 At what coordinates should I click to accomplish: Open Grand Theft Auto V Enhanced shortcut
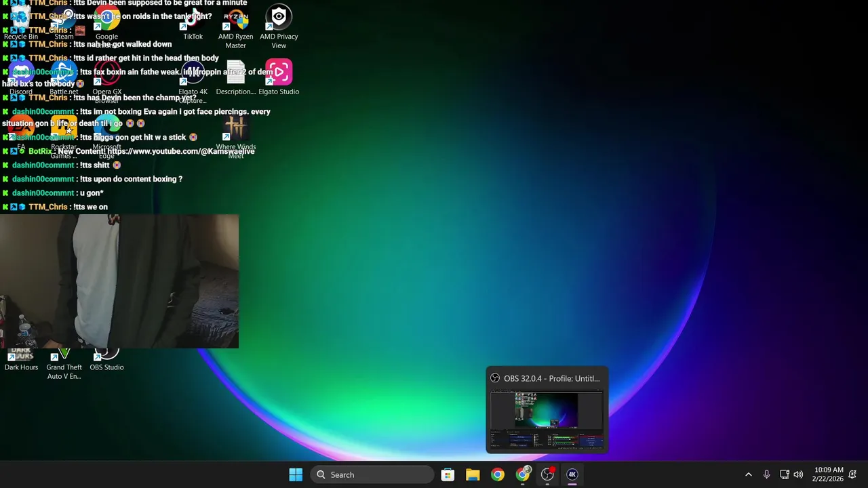(x=64, y=364)
